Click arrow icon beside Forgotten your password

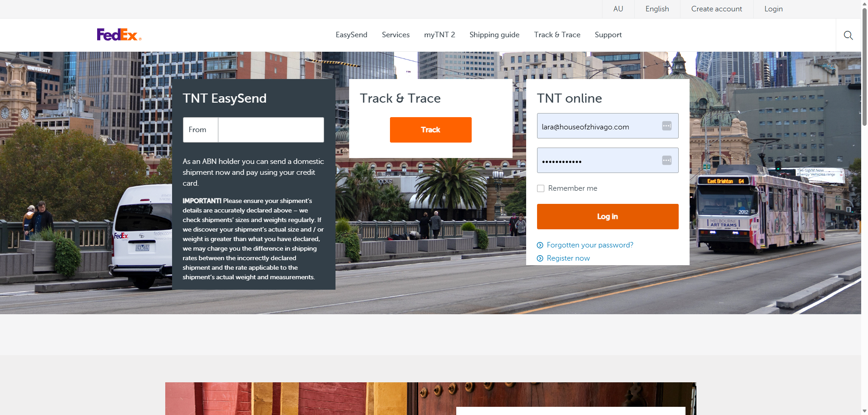tap(540, 245)
